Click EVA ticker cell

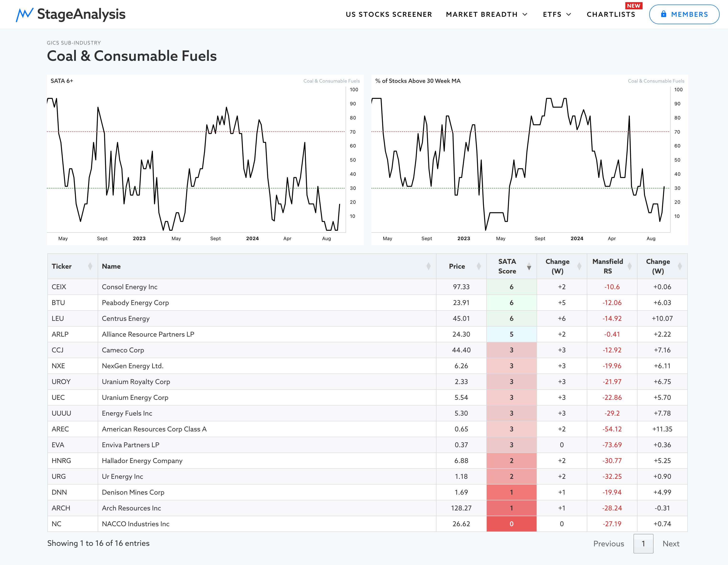(73, 445)
